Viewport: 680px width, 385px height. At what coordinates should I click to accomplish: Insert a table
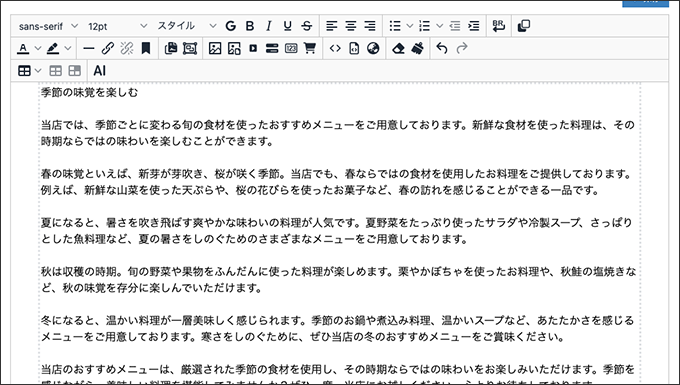tap(24, 71)
